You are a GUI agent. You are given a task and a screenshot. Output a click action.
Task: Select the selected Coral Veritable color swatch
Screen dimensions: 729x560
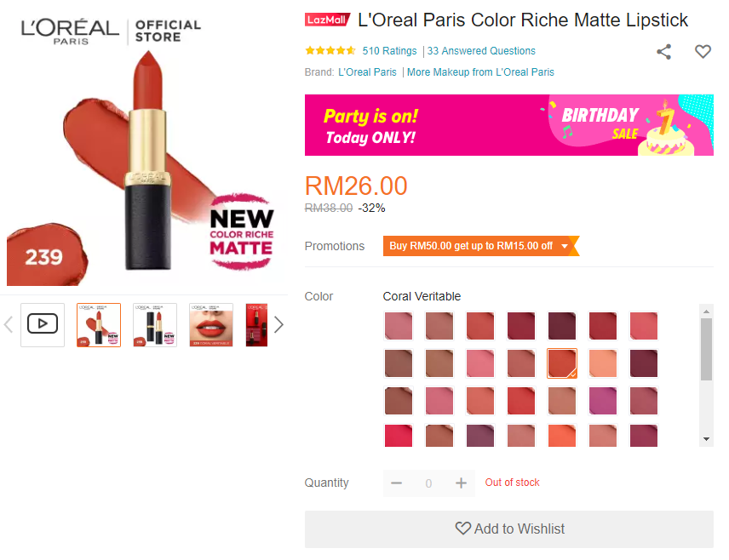[562, 363]
